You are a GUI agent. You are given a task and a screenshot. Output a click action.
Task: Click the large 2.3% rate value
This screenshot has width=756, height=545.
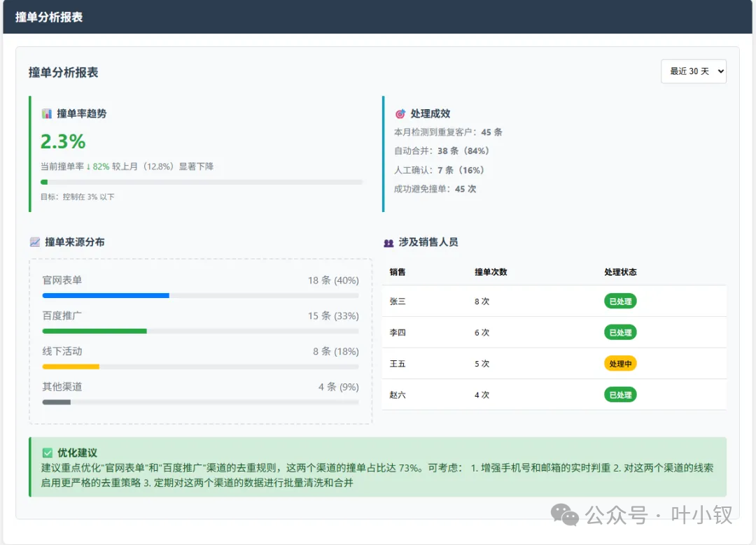click(63, 141)
